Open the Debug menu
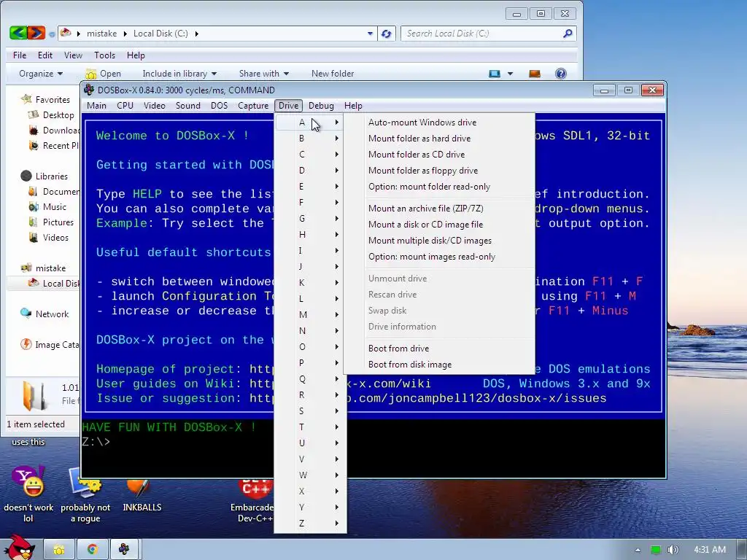 [x=321, y=106]
